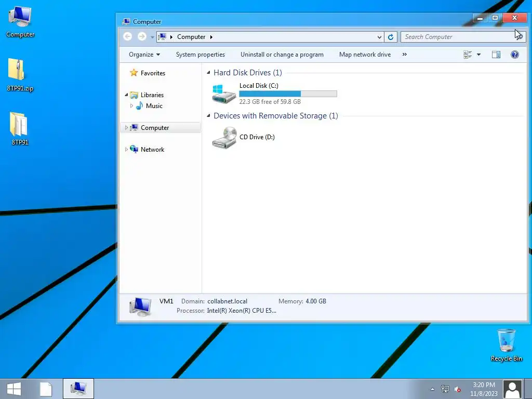Click System properties in toolbar

coord(200,54)
